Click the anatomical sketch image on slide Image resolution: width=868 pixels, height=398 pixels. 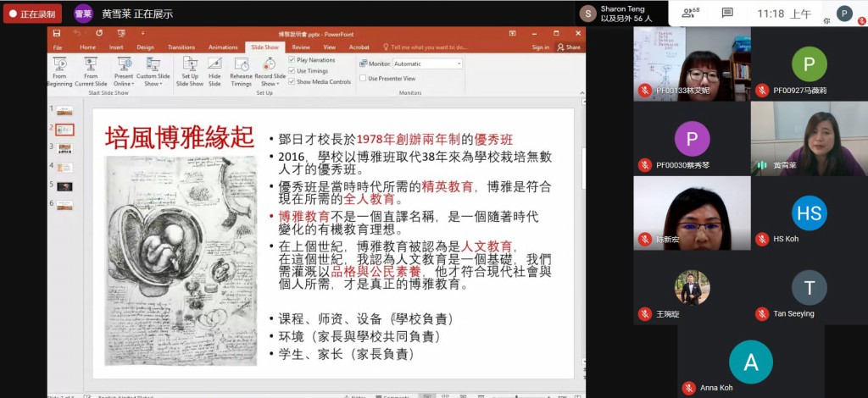tap(181, 260)
